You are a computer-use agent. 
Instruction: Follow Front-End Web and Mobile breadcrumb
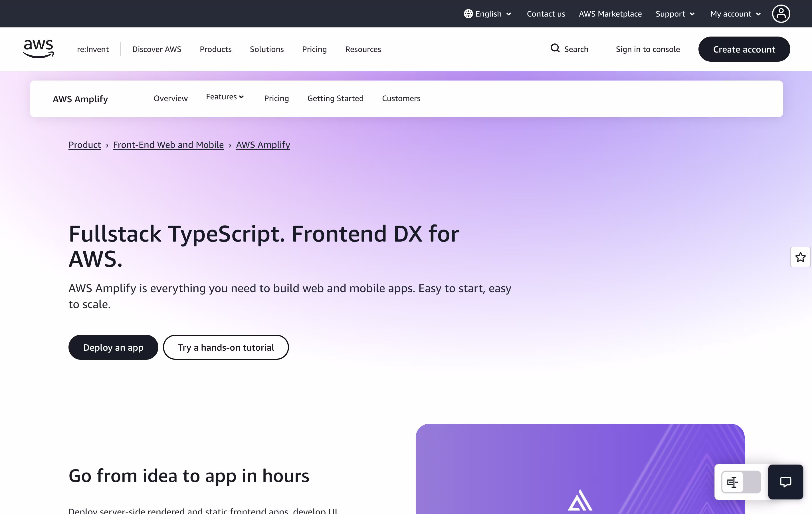(168, 145)
